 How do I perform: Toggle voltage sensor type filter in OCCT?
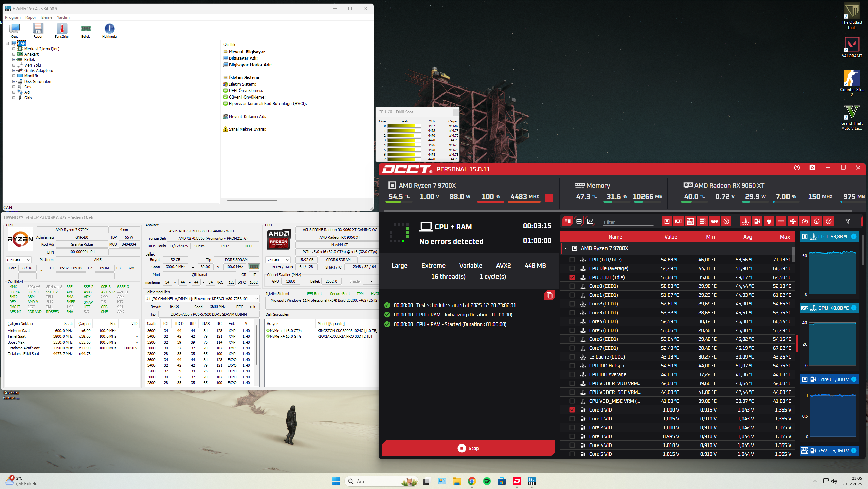[x=757, y=222]
